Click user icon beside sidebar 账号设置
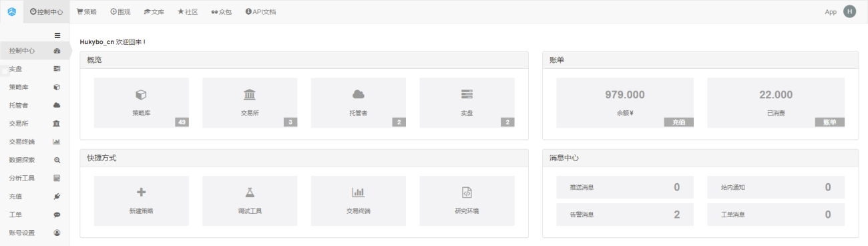Image resolution: width=868 pixels, height=246 pixels. coord(57,233)
